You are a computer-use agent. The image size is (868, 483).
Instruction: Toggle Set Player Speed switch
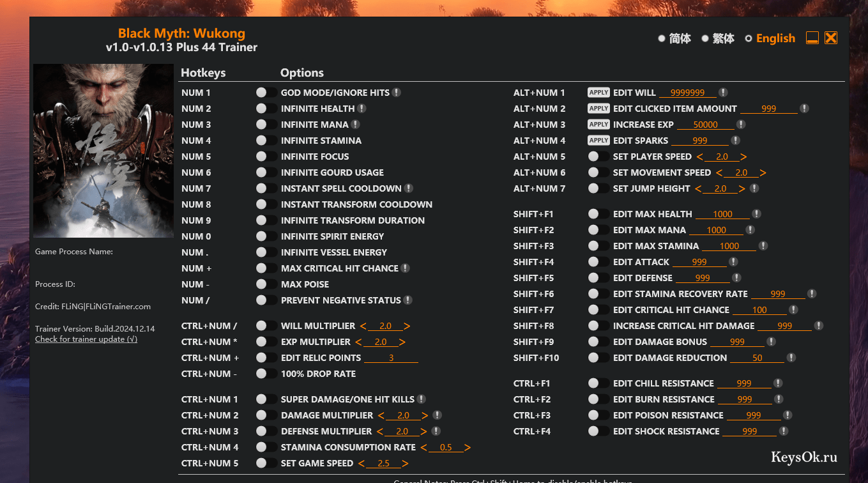point(598,157)
